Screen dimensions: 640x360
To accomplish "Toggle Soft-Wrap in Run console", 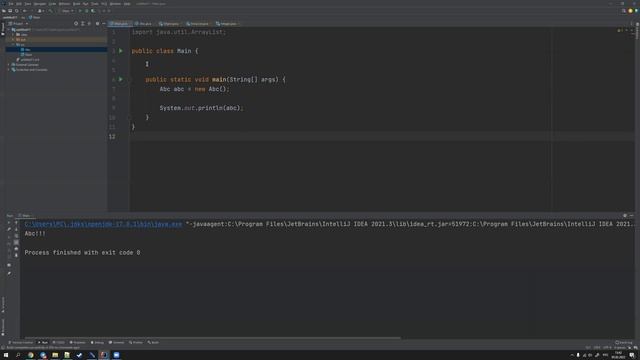I will [16, 236].
